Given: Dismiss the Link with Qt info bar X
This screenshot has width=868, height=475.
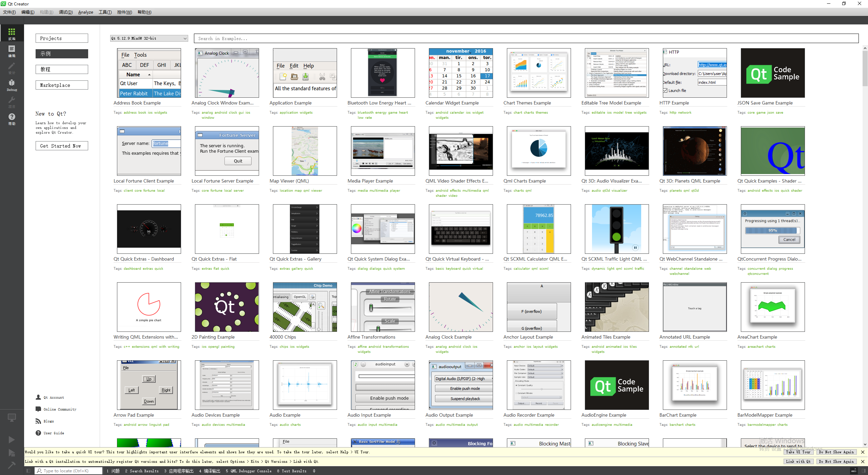Looking at the screenshot, I should tap(863, 461).
